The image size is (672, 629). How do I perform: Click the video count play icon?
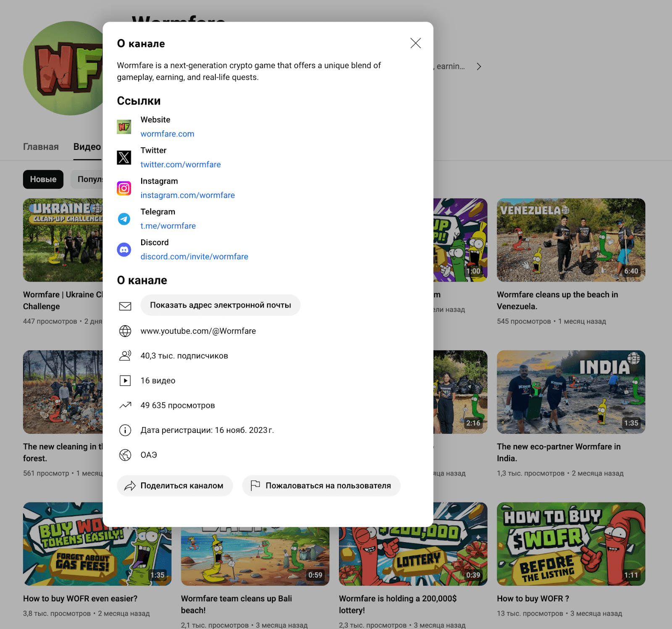(125, 380)
